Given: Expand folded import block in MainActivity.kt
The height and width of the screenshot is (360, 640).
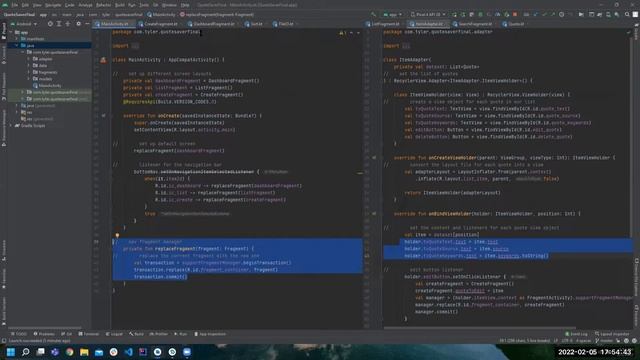Looking at the screenshot, I should click(135, 46).
